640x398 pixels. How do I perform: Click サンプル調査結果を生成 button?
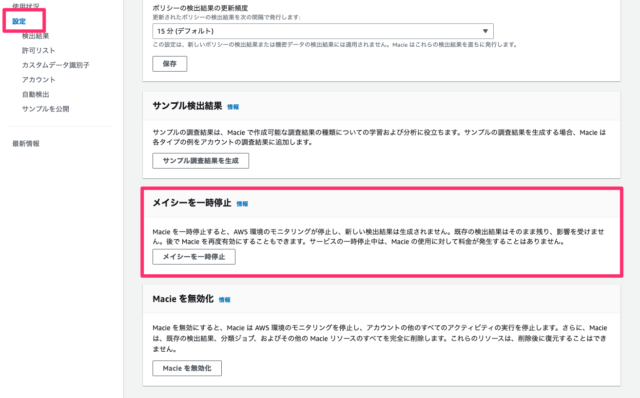pos(200,161)
